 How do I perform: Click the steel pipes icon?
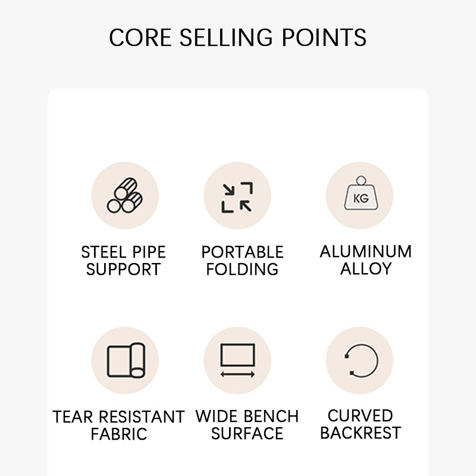124,196
